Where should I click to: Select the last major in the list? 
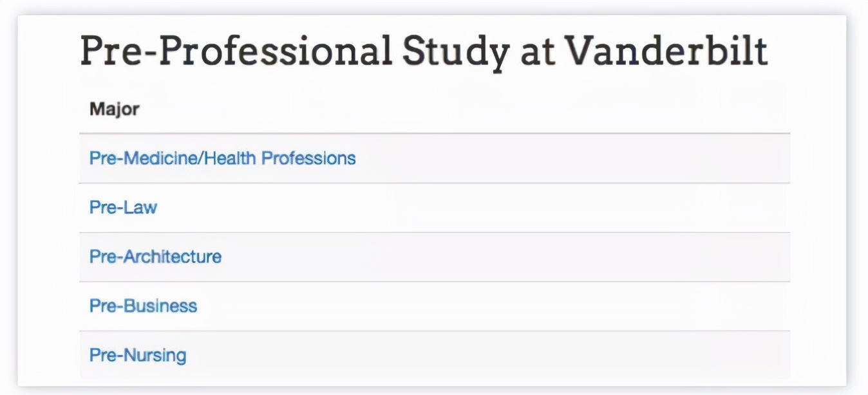[138, 355]
